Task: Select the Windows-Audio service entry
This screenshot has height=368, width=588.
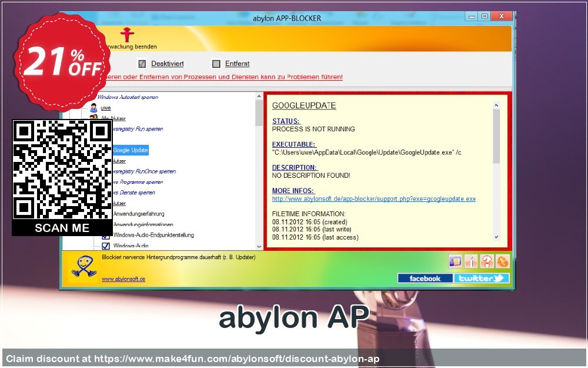Action: click(131, 246)
